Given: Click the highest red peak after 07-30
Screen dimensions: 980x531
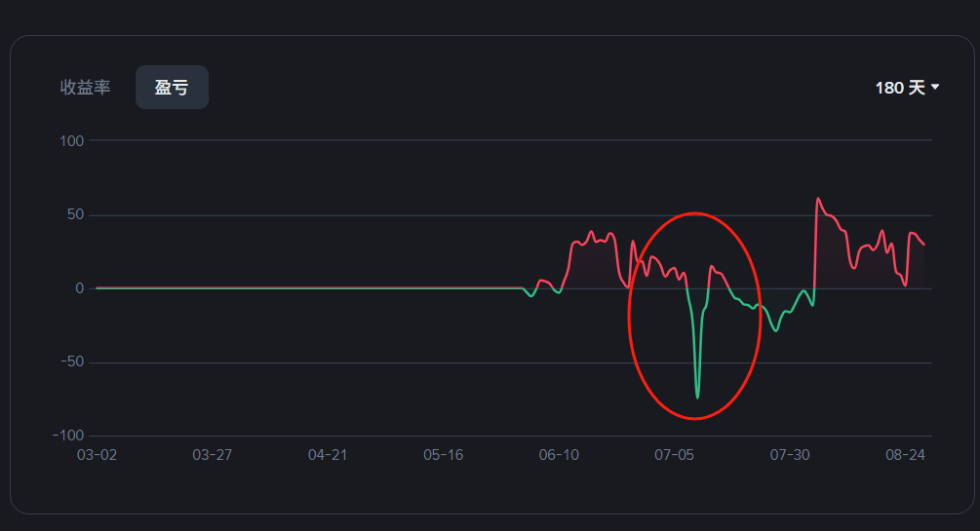Looking at the screenshot, I should [x=818, y=199].
